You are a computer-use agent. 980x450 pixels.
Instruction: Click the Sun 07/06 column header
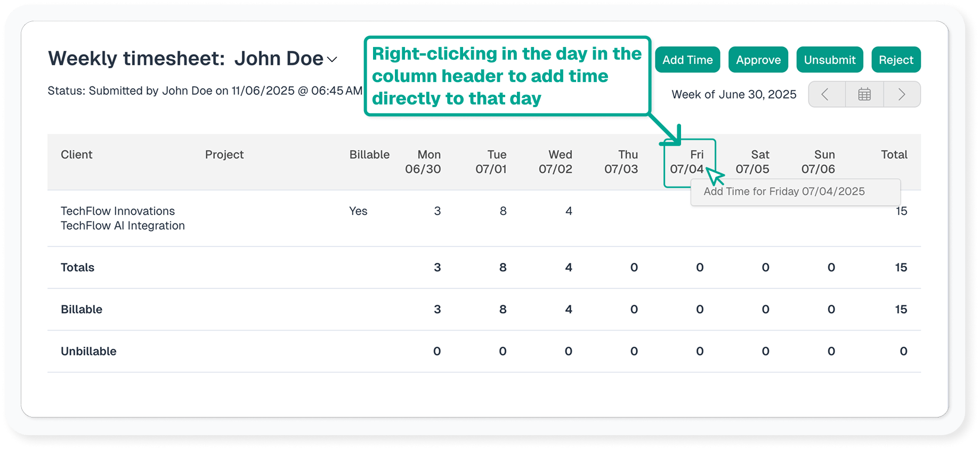pos(818,162)
